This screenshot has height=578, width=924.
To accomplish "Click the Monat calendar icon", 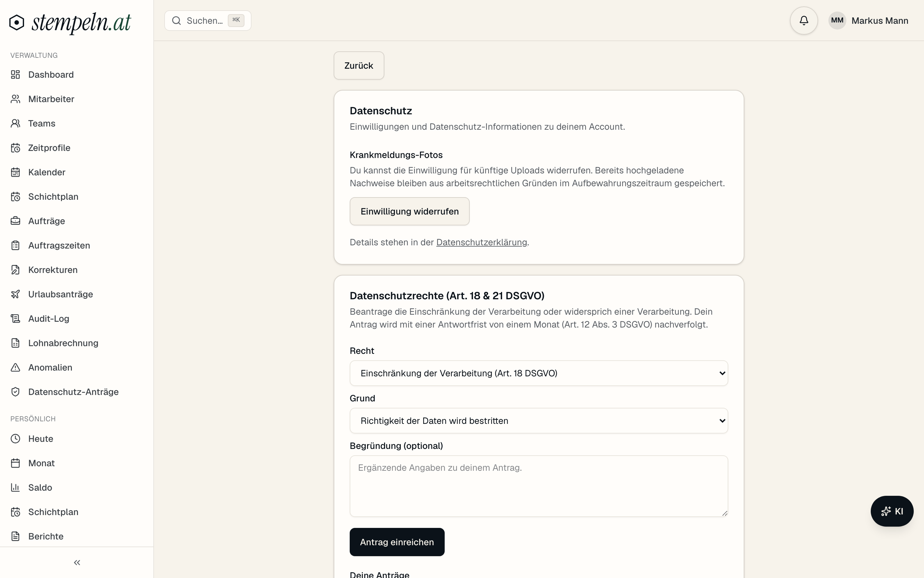I will pyautogui.click(x=15, y=463).
